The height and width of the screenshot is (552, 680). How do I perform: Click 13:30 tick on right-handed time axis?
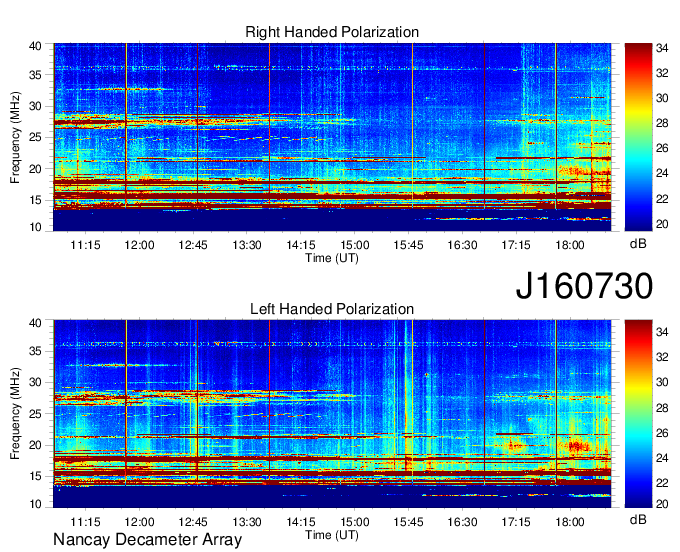[x=247, y=245]
